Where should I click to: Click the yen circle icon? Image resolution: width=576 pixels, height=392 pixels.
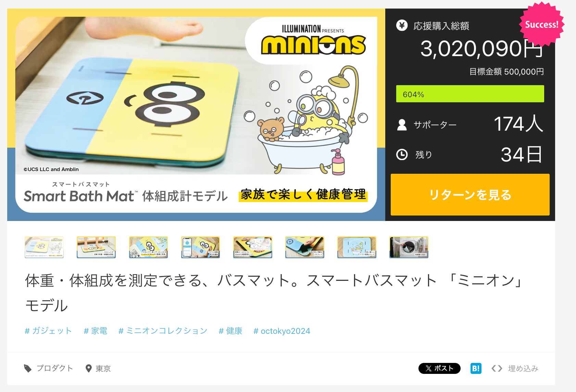[x=402, y=25]
